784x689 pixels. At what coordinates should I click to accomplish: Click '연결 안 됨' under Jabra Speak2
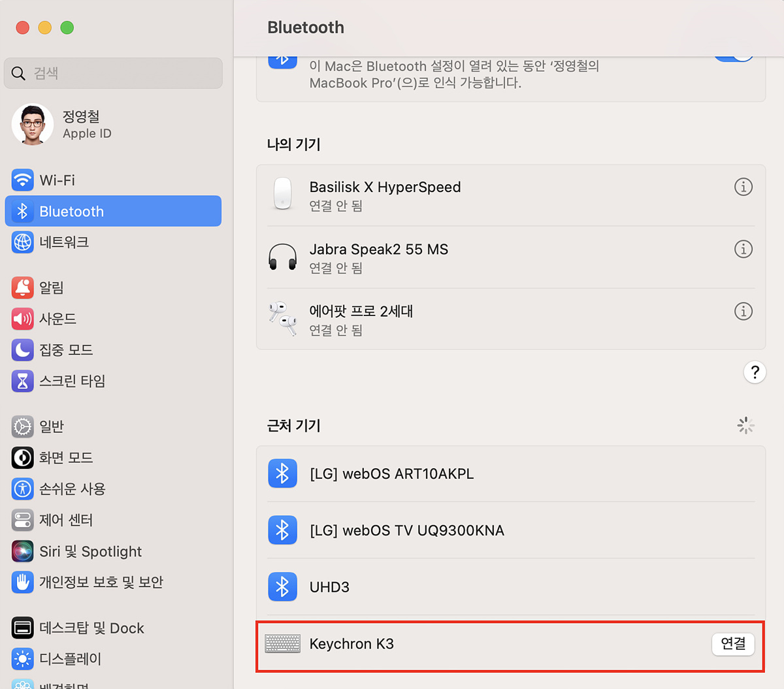(336, 268)
